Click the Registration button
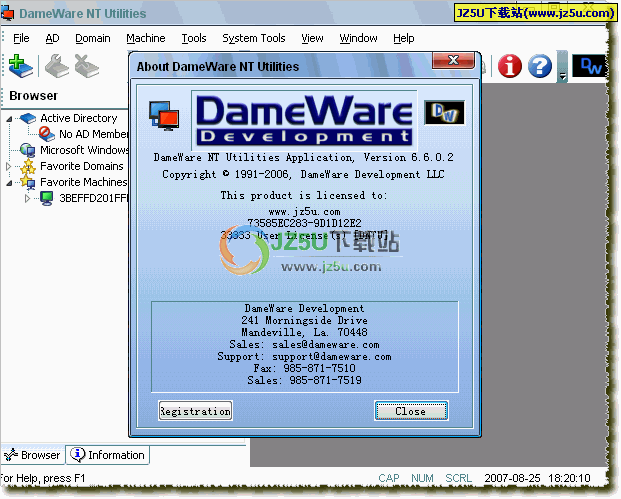 (195, 411)
